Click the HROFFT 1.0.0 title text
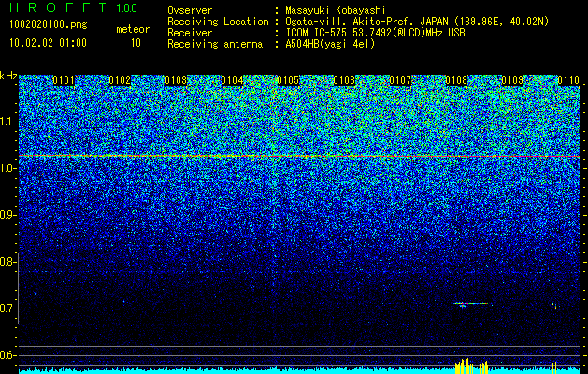 74,7
